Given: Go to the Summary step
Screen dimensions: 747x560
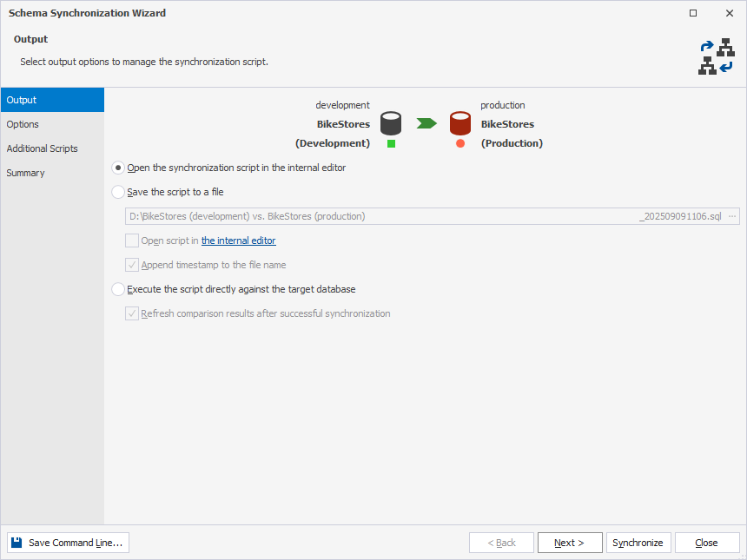Looking at the screenshot, I should point(25,173).
